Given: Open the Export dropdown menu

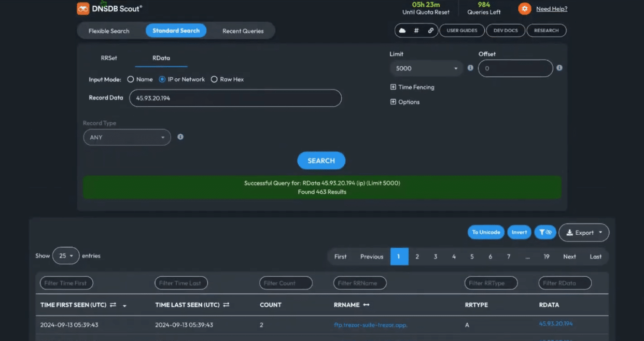Looking at the screenshot, I should (x=584, y=232).
